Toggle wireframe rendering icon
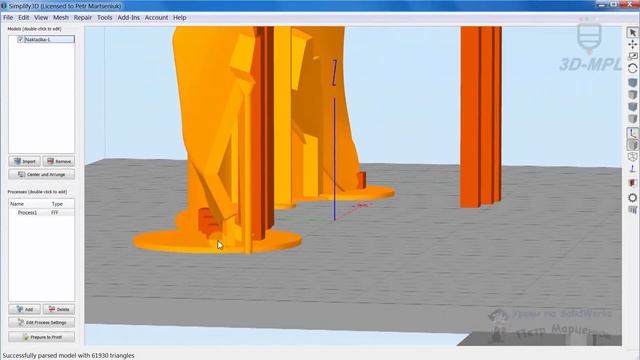Viewport: 640px width, 360px height. (632, 157)
